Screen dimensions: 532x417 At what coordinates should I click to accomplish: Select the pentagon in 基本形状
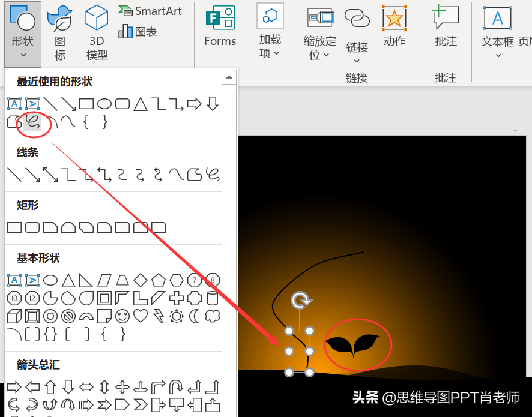point(158,280)
